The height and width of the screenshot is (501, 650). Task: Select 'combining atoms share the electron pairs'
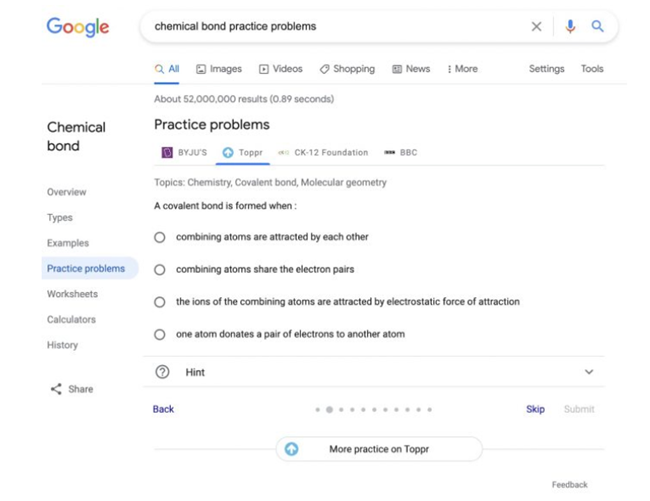point(160,270)
